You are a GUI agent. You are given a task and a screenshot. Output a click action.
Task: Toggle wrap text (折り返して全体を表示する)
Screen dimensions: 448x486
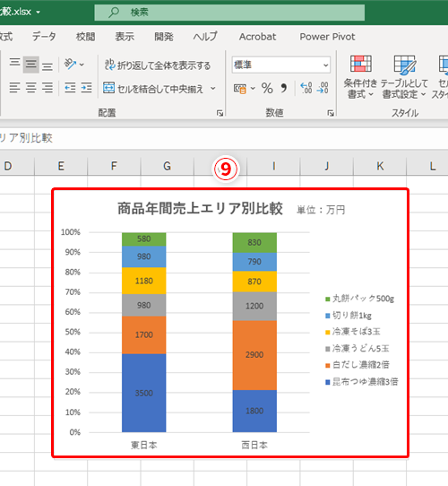click(158, 65)
